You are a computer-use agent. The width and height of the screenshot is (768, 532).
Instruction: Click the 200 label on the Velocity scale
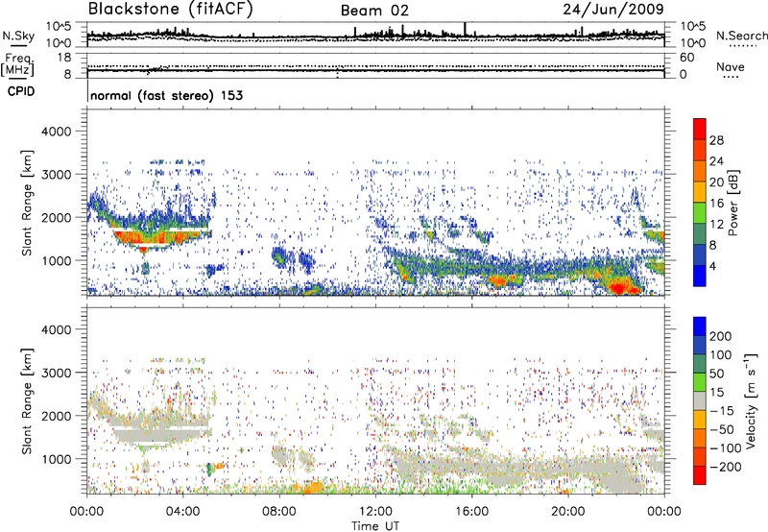click(x=721, y=336)
